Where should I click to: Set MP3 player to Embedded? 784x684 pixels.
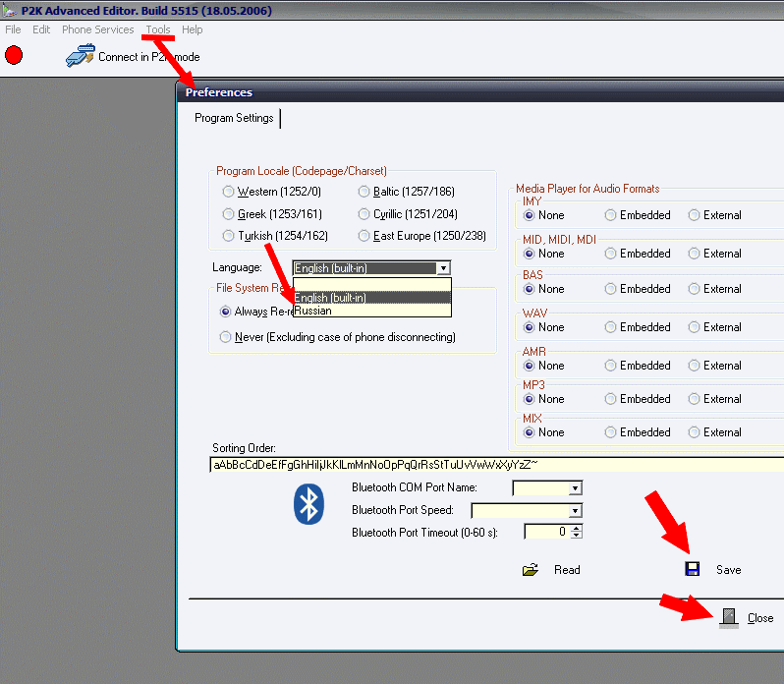pyautogui.click(x=610, y=399)
